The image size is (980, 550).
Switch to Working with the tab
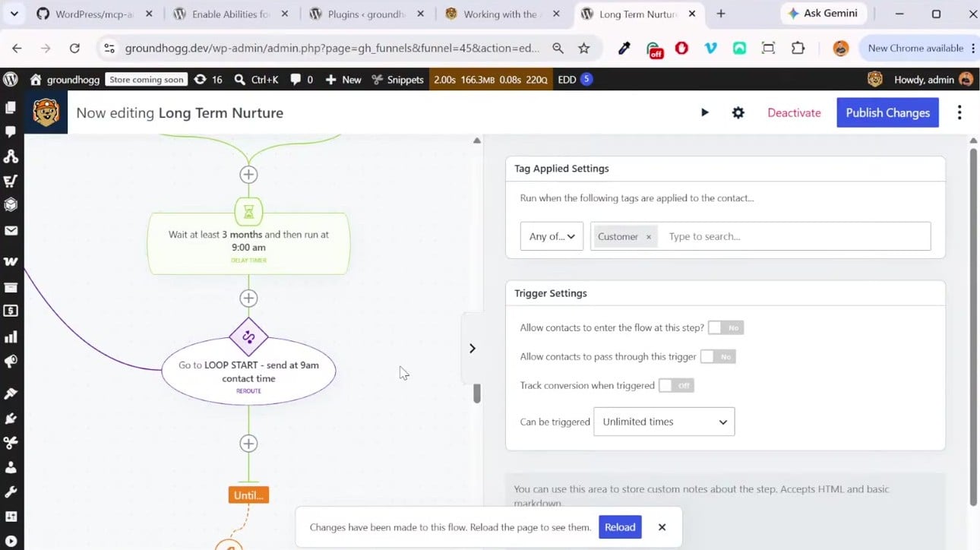click(502, 14)
